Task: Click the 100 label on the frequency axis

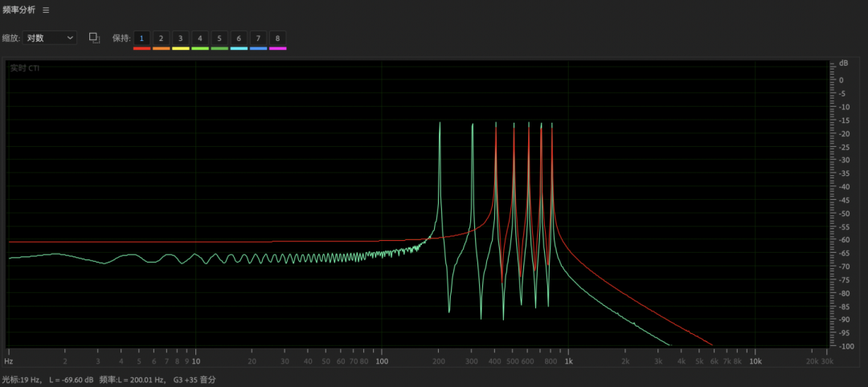Action: pos(382,361)
